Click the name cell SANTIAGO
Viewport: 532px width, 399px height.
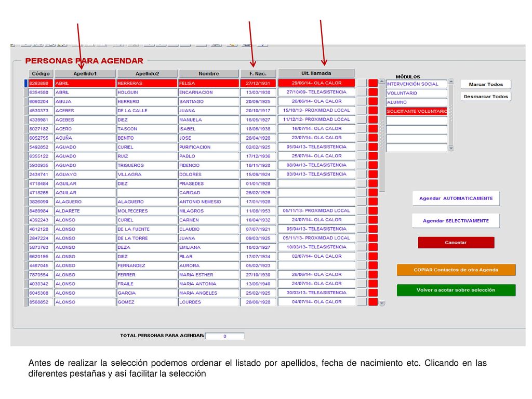tap(209, 101)
